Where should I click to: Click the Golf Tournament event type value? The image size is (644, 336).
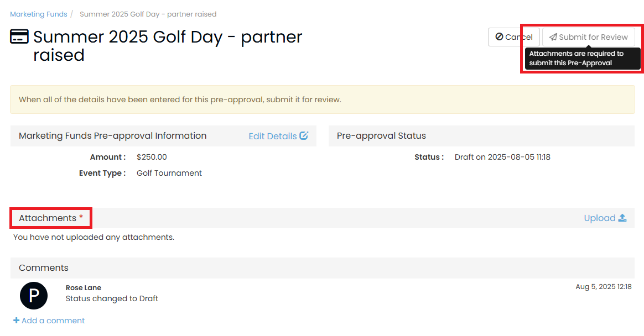click(169, 173)
